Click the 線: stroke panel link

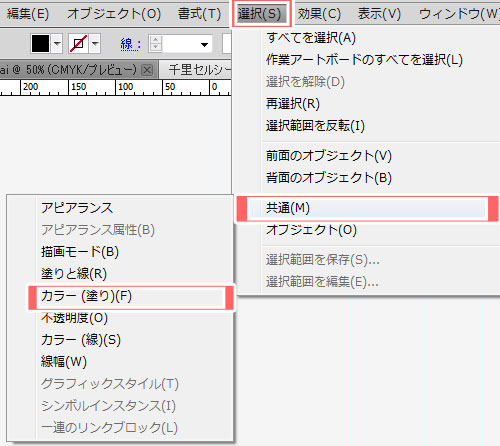click(130, 44)
